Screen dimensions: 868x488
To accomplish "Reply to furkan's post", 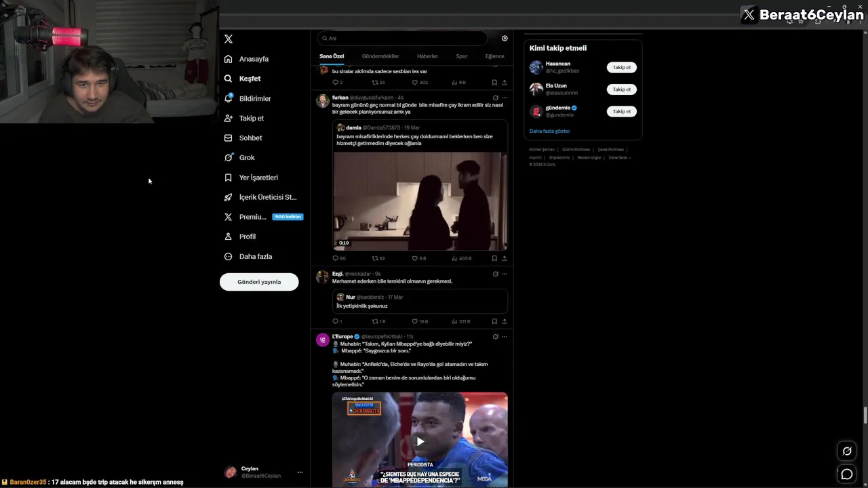I will pyautogui.click(x=338, y=258).
